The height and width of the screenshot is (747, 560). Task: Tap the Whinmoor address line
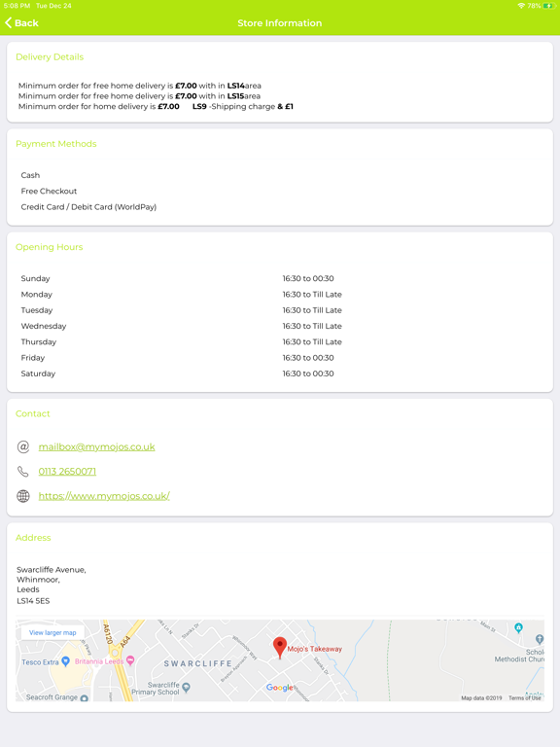pos(38,580)
